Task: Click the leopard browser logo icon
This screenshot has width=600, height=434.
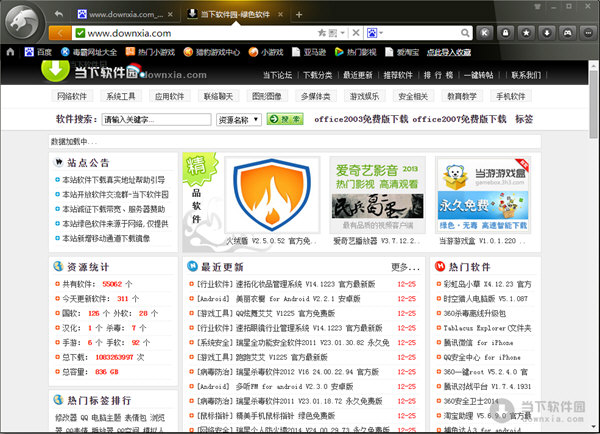Action: (x=24, y=22)
